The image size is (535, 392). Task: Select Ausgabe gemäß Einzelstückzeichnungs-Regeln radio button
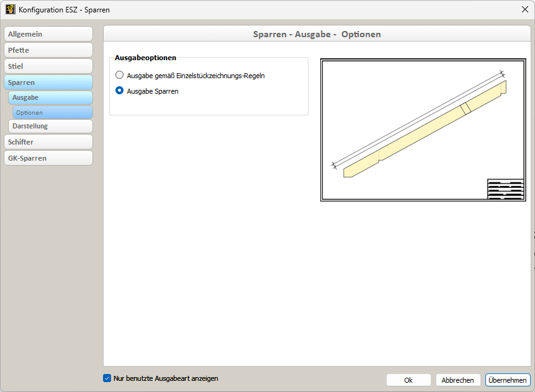pyautogui.click(x=119, y=75)
